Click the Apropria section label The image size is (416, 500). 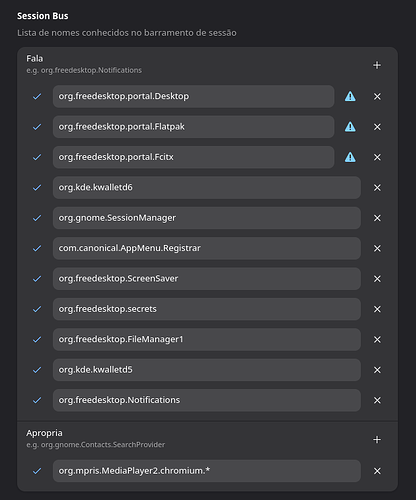(44, 433)
